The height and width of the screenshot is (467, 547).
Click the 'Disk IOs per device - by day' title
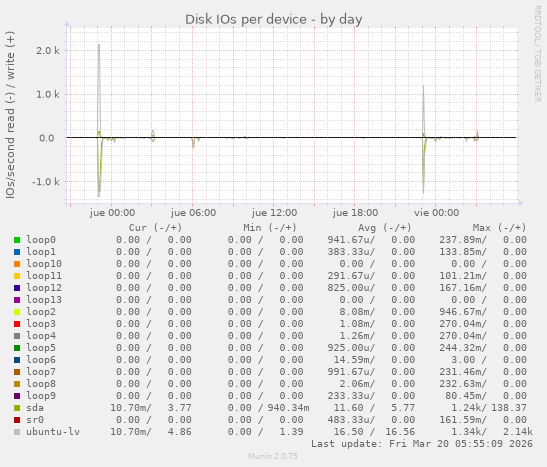click(x=274, y=20)
